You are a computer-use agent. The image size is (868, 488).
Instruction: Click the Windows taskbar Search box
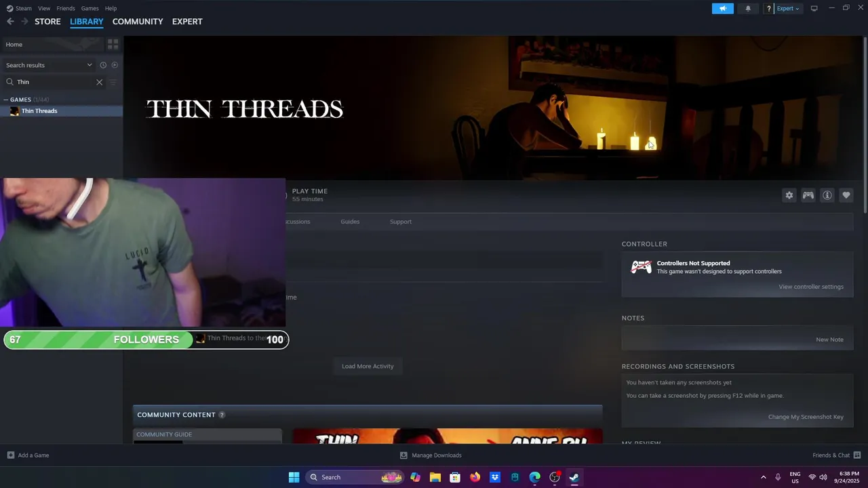(x=355, y=477)
